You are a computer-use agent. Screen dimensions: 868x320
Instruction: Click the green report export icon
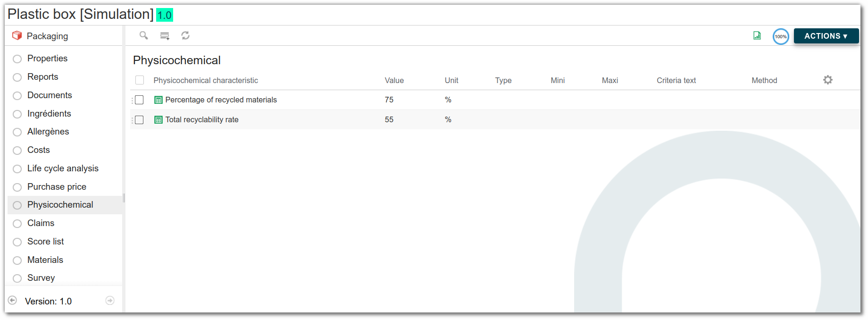point(757,35)
